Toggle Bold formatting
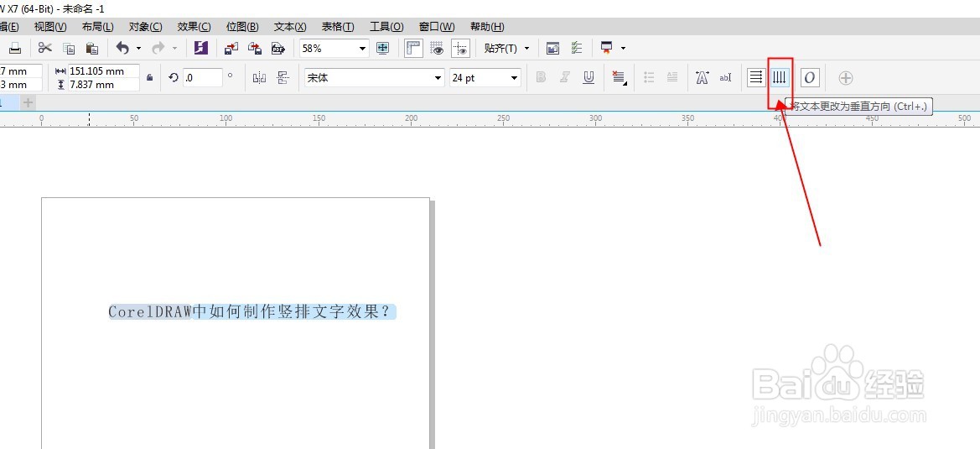980x449 pixels. pos(542,77)
